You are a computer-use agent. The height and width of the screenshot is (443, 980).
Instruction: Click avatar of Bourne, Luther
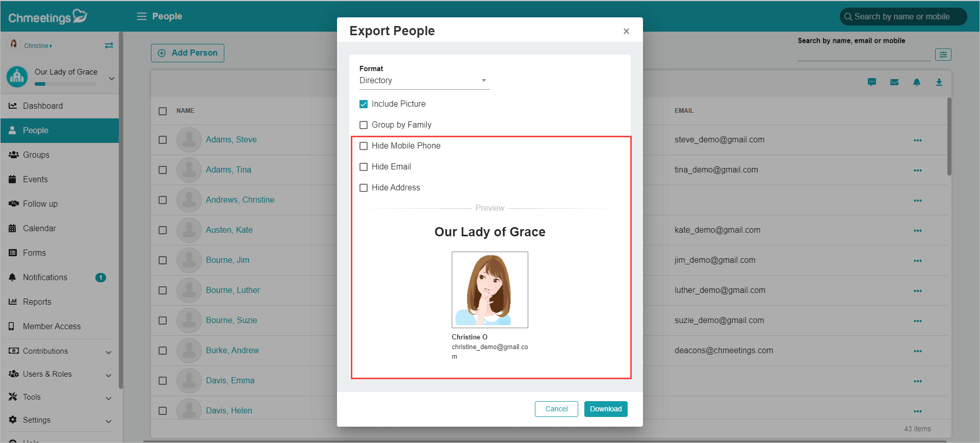tap(189, 290)
